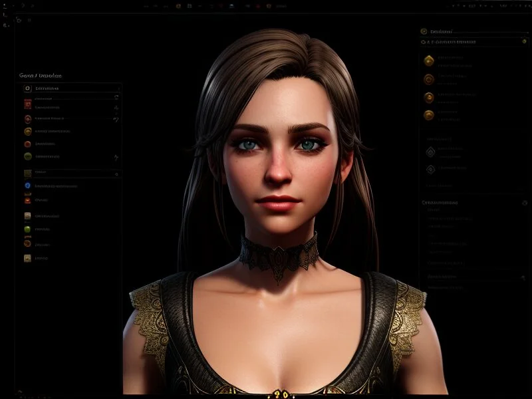Viewport: 532px width, 399px height.
Task: Click the folder icon below the top-left toolbar
Action: pos(19,21)
